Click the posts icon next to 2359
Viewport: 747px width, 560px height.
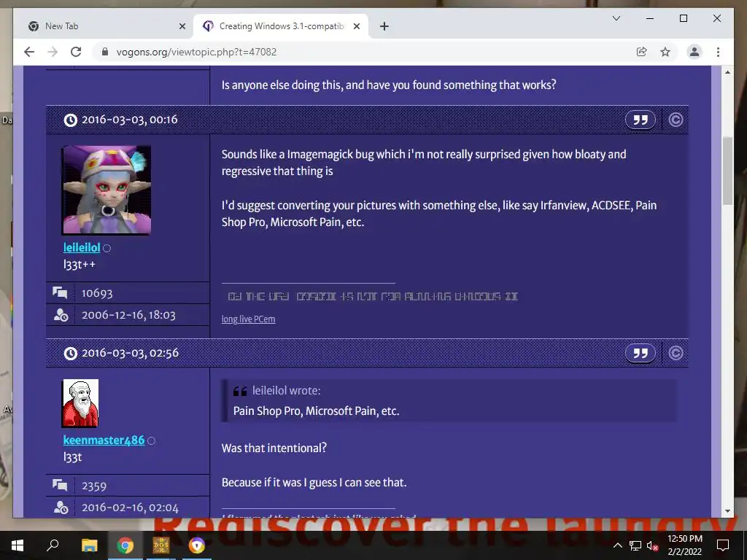click(60, 485)
